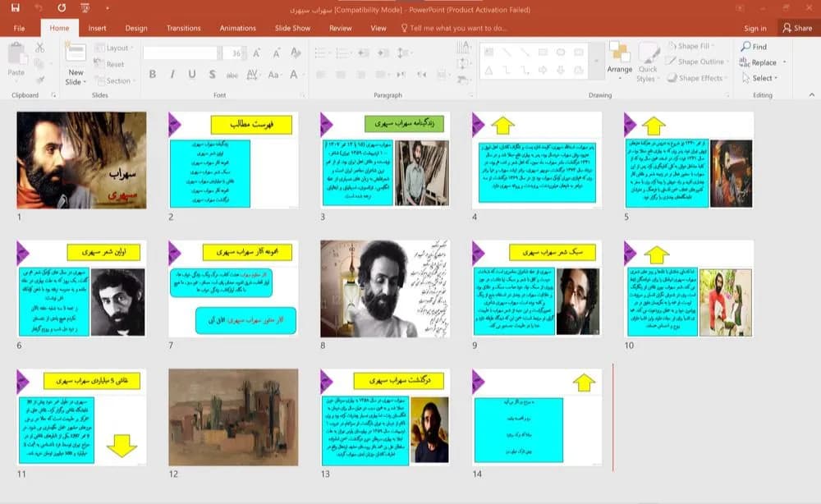Open the Shape Fill dropdown
Image resolution: width=821 pixels, height=504 pixels.
691,46
